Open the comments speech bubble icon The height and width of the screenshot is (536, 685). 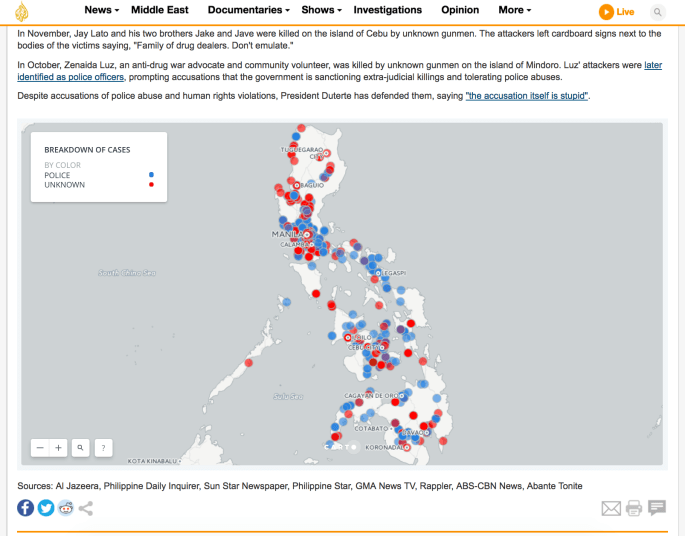pos(657,508)
